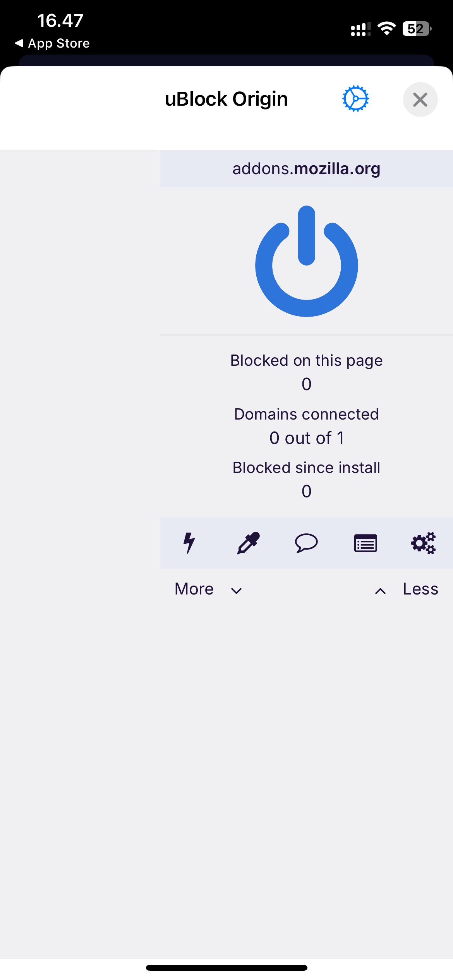
Task: Collapse the popup with Less
Action: pyautogui.click(x=407, y=589)
